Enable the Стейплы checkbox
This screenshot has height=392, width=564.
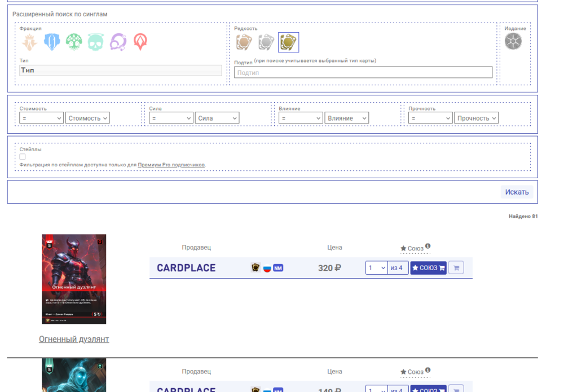[x=23, y=157]
